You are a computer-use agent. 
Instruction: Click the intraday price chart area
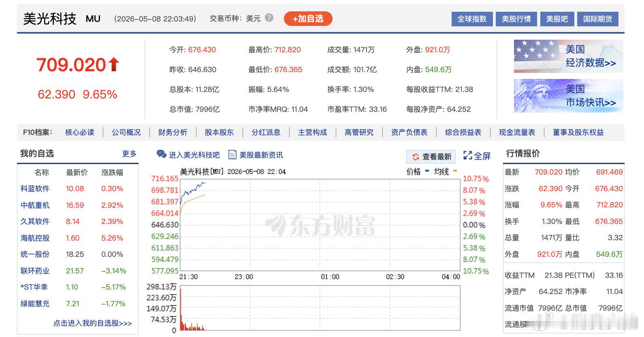point(320,225)
